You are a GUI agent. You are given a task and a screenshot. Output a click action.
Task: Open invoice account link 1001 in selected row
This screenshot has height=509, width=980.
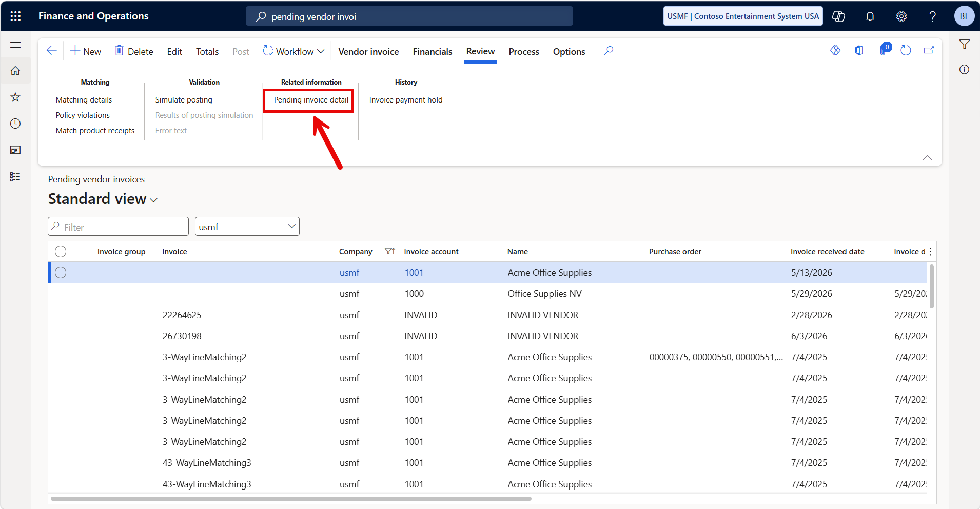point(414,273)
